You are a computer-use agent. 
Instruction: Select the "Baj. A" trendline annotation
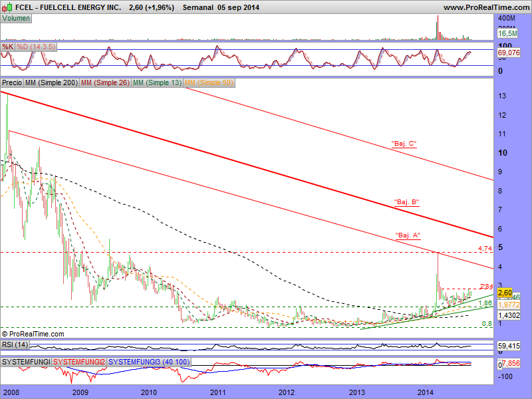pyautogui.click(x=408, y=235)
